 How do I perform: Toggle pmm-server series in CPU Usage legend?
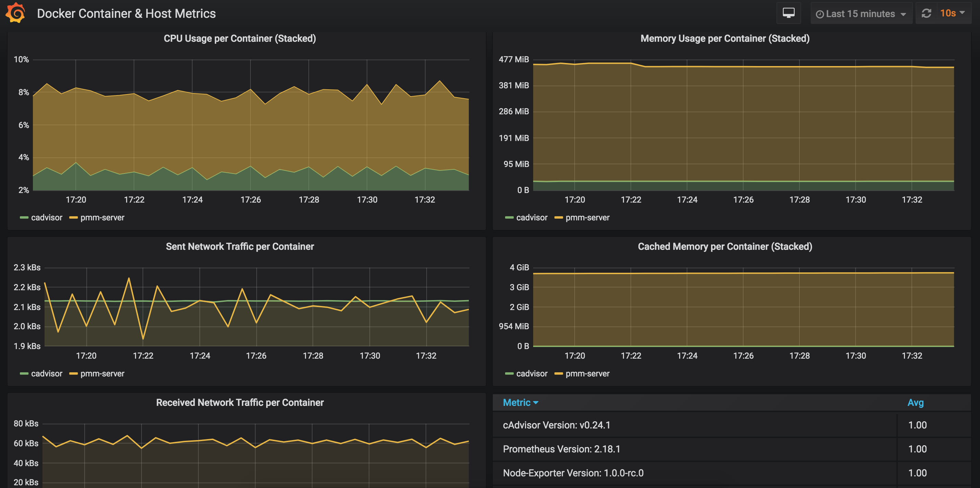[x=102, y=217]
